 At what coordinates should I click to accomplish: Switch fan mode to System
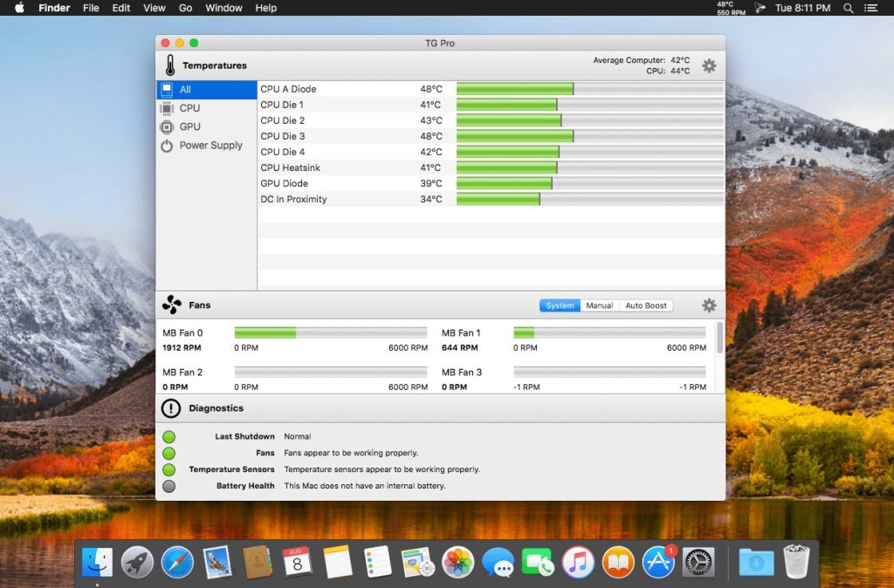click(560, 305)
